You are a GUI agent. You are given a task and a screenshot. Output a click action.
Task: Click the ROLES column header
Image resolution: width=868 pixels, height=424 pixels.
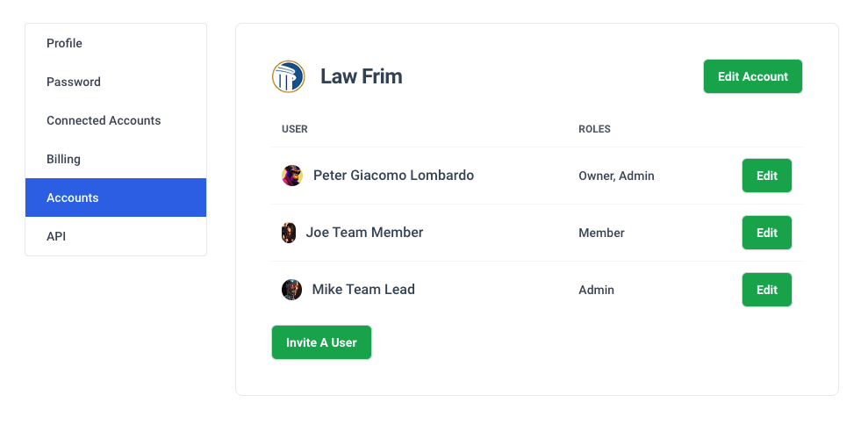pyautogui.click(x=594, y=129)
